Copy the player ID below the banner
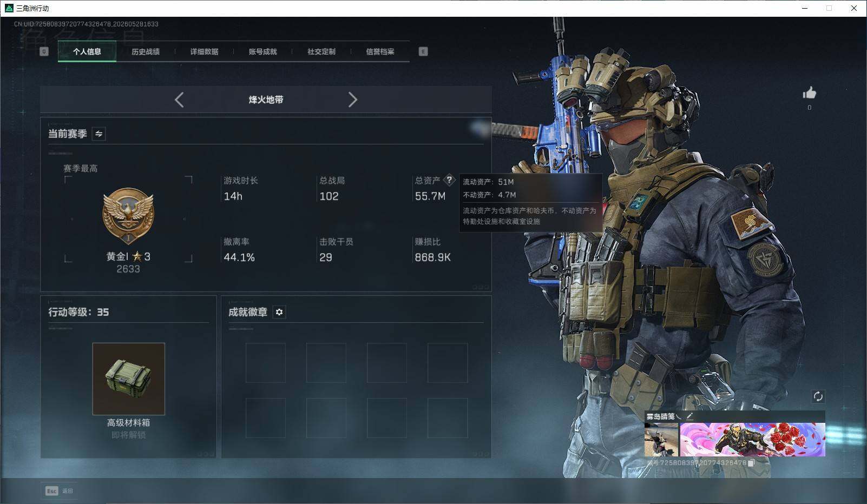The height and width of the screenshot is (504, 867). click(751, 463)
